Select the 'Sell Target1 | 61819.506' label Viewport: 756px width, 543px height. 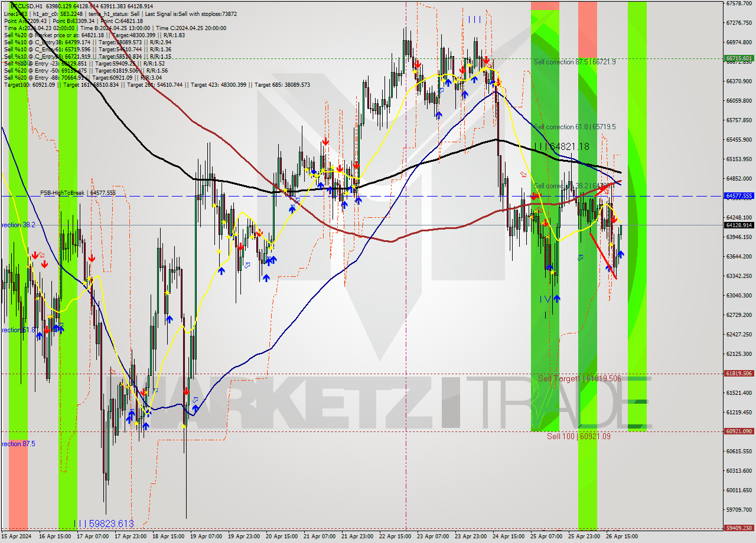579,378
